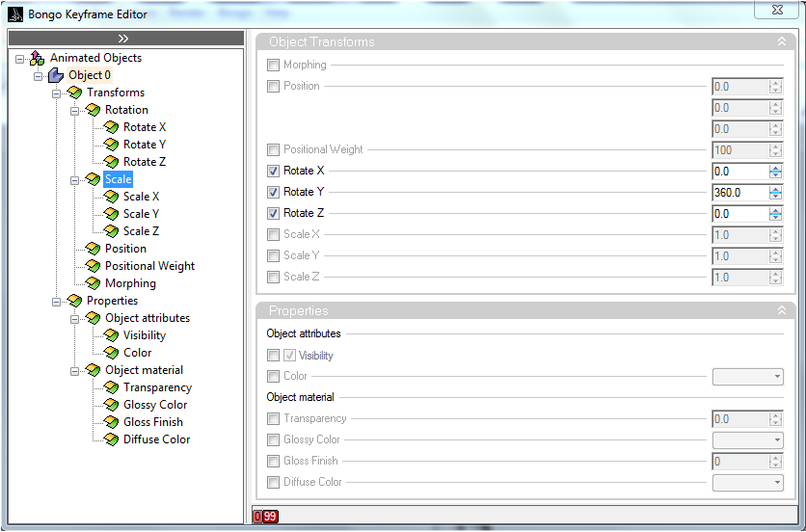This screenshot has width=806, height=532.
Task: Click the Object attributes node icon
Action: pos(94,318)
